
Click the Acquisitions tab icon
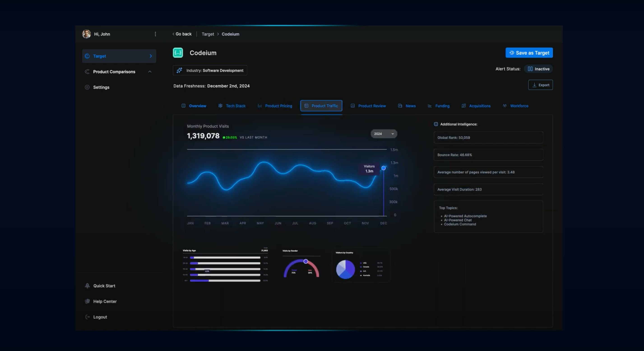pyautogui.click(x=463, y=106)
